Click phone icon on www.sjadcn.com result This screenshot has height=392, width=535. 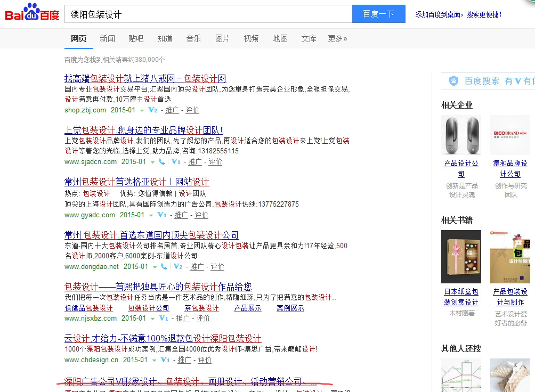click(x=162, y=162)
